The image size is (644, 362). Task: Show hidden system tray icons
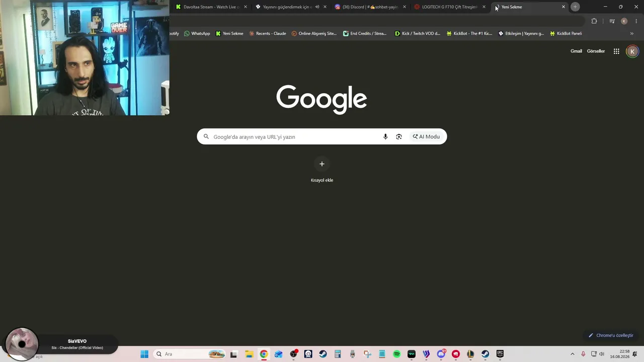(572, 354)
